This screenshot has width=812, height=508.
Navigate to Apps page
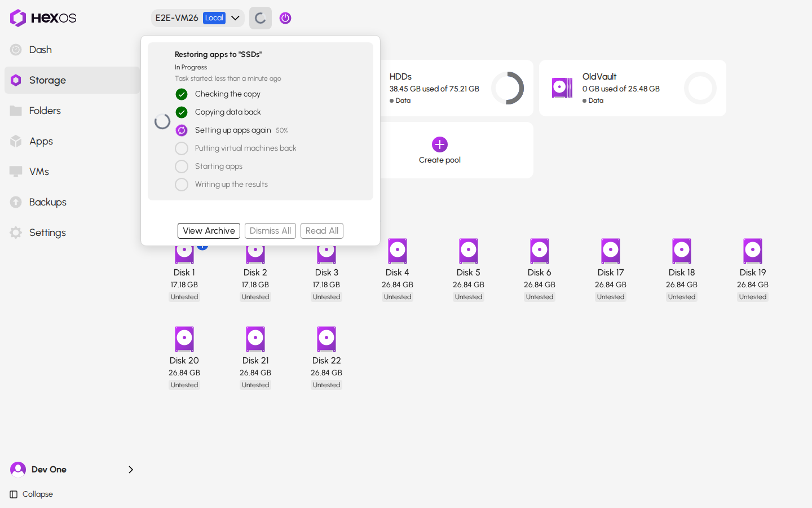tap(72, 141)
